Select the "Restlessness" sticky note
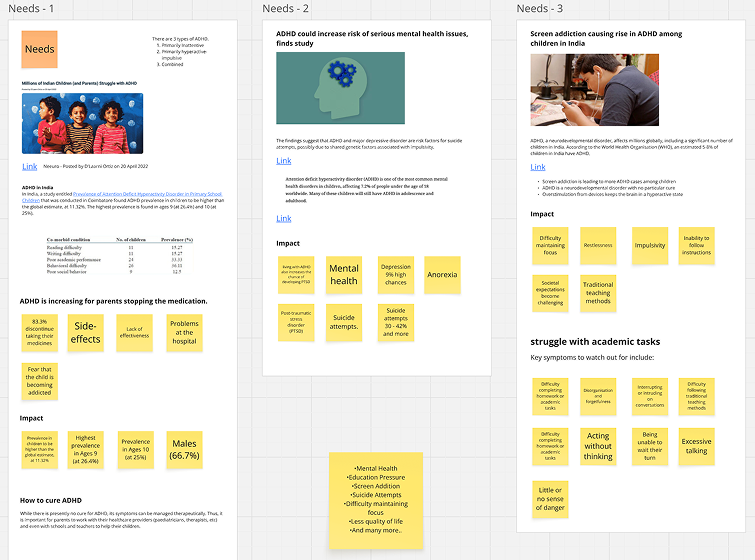Viewport: 755px width, 560px height. pos(598,245)
